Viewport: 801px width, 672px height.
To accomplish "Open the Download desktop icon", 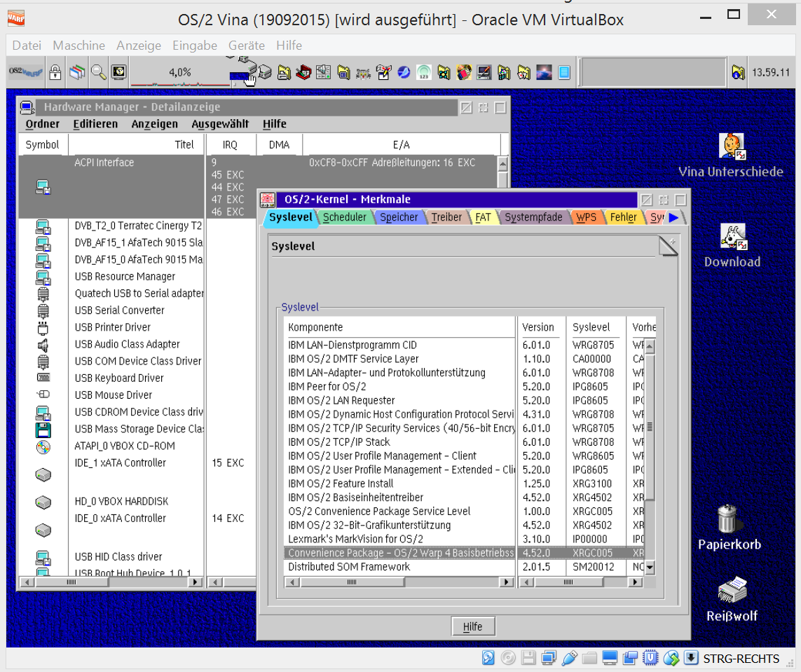I will click(733, 237).
